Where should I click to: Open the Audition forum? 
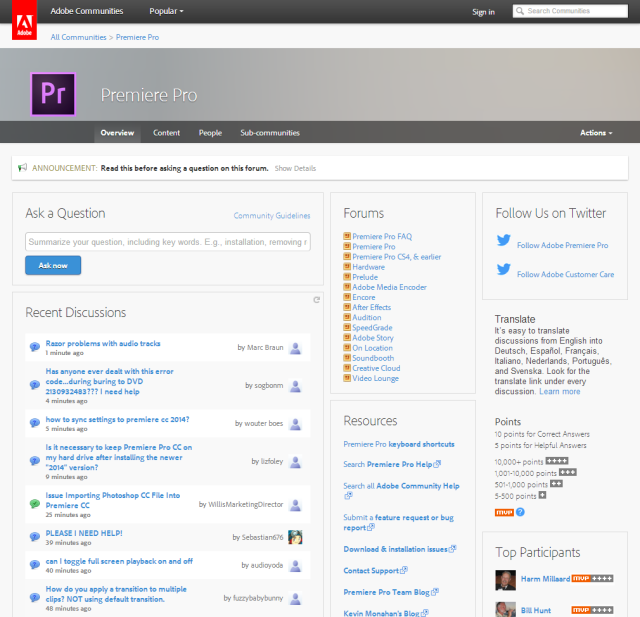tap(367, 317)
